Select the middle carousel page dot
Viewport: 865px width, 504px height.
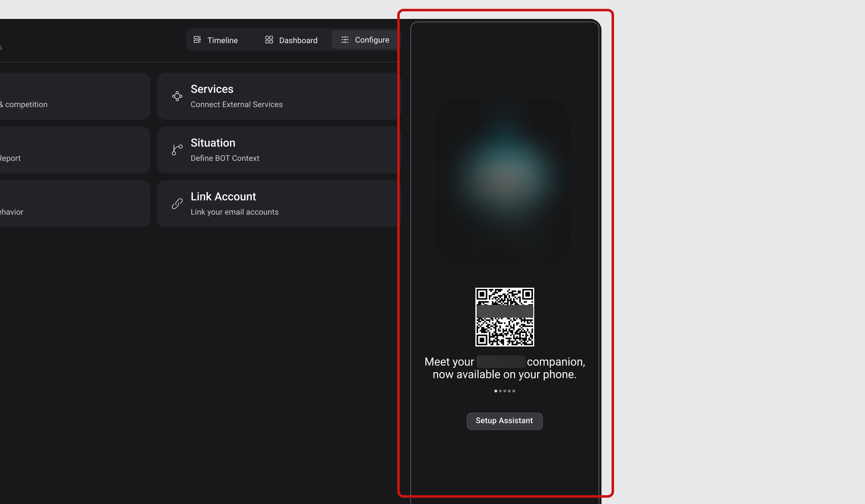pos(505,391)
